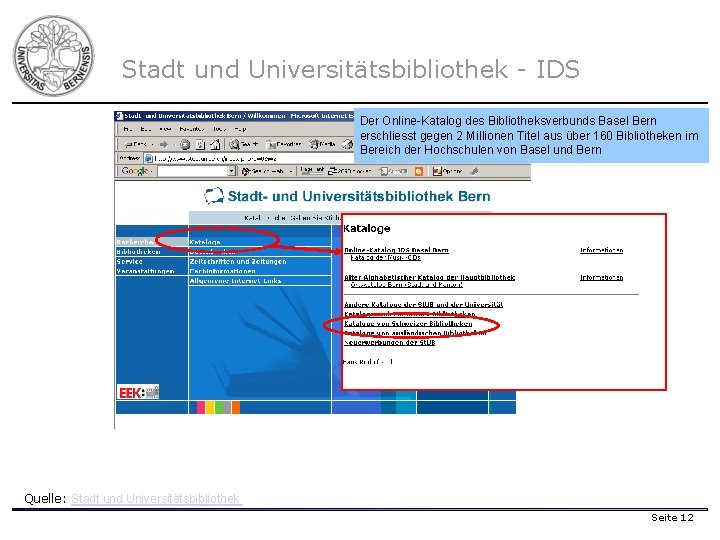The height and width of the screenshot is (540, 720).
Task: Click the orange Blogger icon
Action: (419, 171)
